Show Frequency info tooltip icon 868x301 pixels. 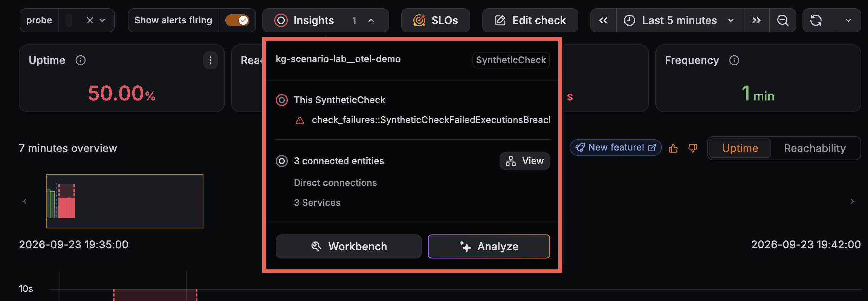734,60
